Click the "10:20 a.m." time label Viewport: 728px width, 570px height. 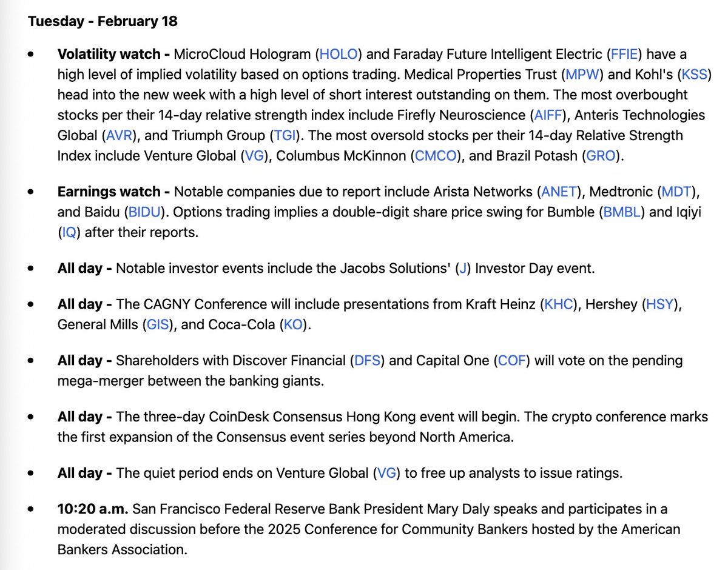93,509
